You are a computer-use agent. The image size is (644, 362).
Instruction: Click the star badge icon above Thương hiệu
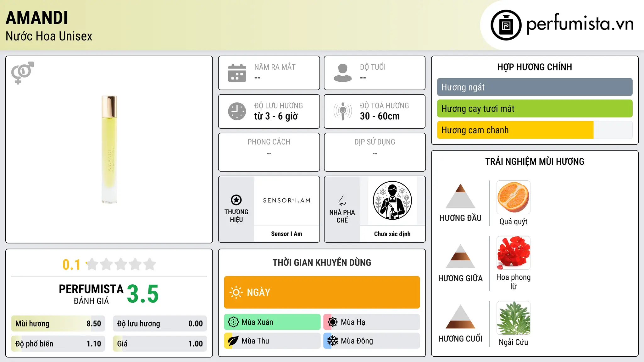click(x=236, y=200)
